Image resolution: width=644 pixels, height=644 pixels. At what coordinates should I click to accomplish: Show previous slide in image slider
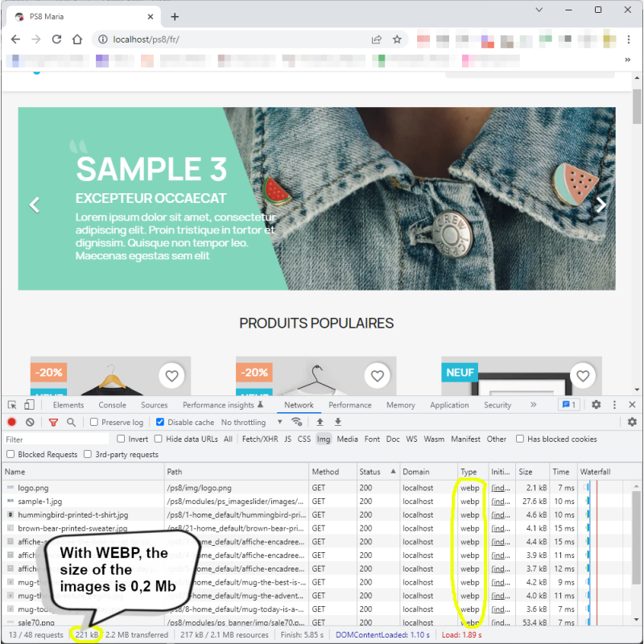(x=35, y=204)
